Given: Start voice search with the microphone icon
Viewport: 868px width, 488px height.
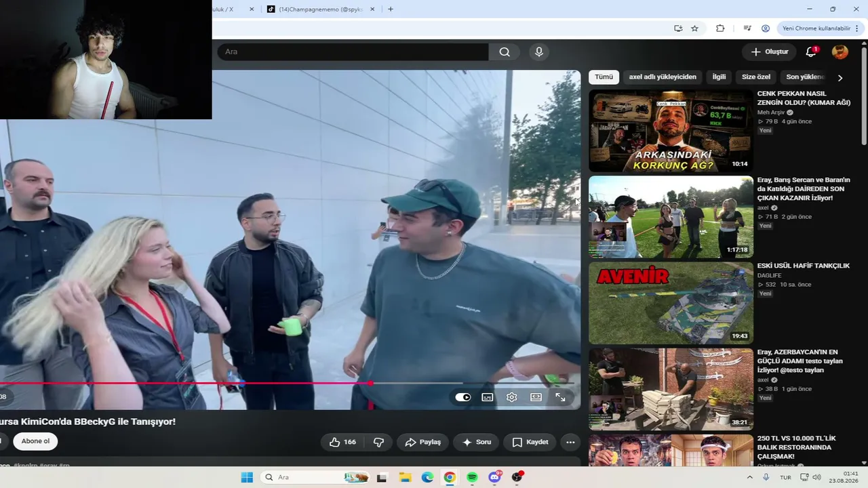Looking at the screenshot, I should (539, 52).
